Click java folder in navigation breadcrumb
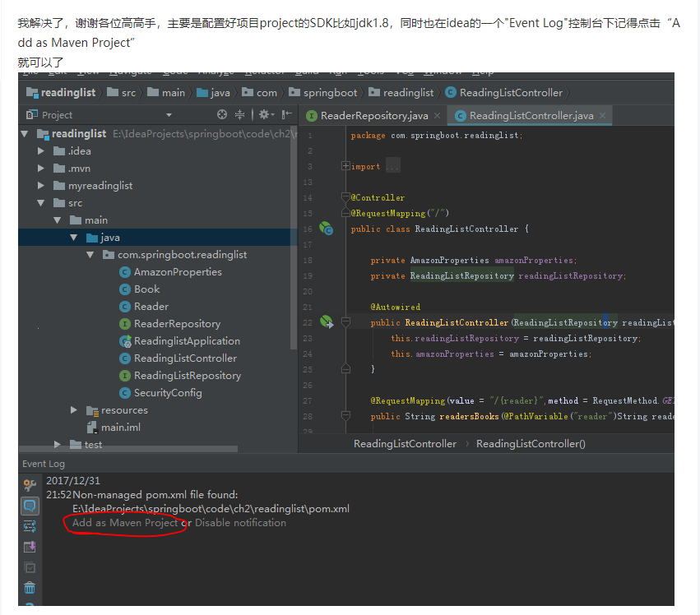This screenshot has width=700, height=615. click(x=214, y=93)
